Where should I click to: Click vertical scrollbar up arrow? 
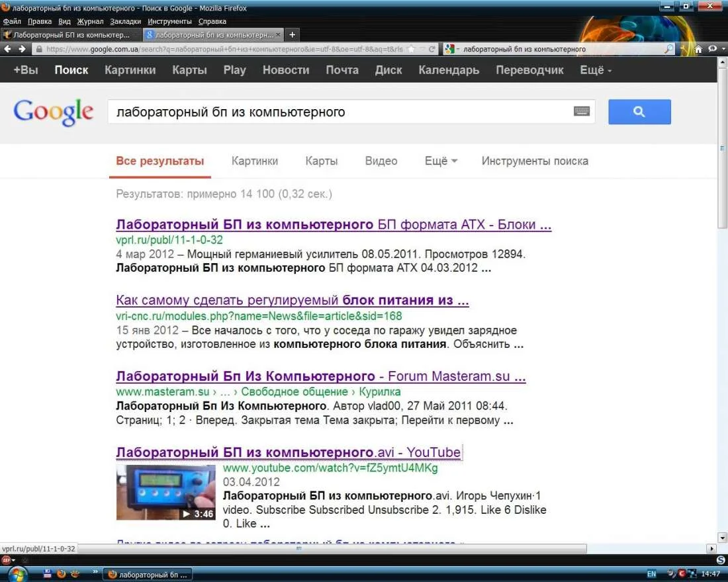coord(723,62)
